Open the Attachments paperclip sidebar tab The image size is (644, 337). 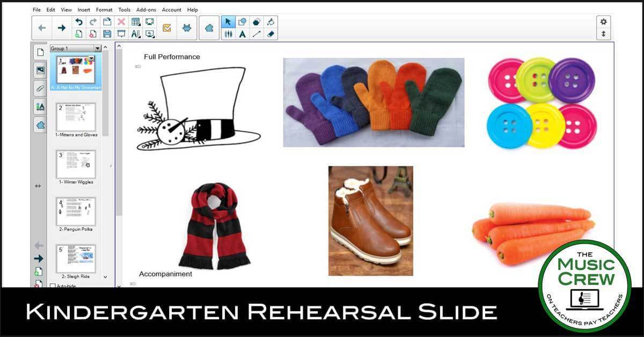point(40,88)
